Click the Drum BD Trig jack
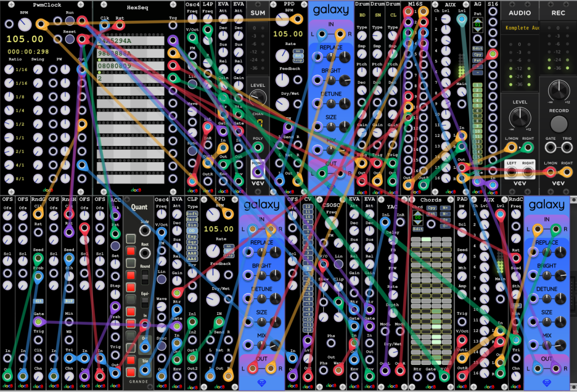Viewport: 577px width, 392px height. (362, 163)
